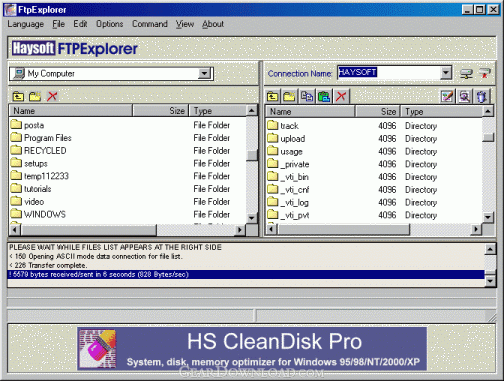Click local pane horizontal scroll right arrow
Viewport: 504px width, 381px height.
point(239,230)
